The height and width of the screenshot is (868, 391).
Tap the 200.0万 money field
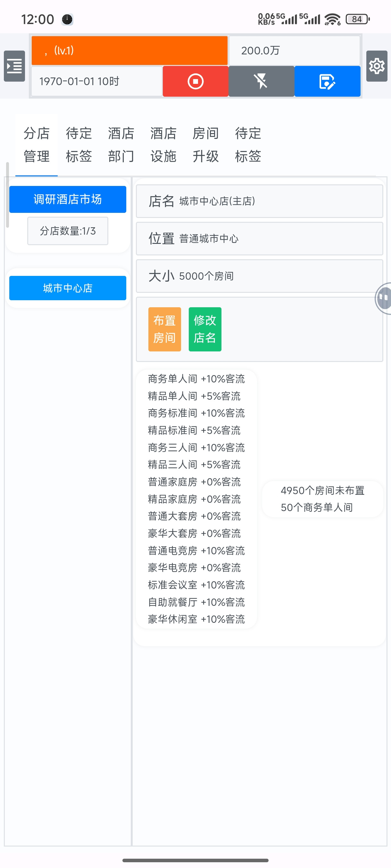tap(295, 51)
